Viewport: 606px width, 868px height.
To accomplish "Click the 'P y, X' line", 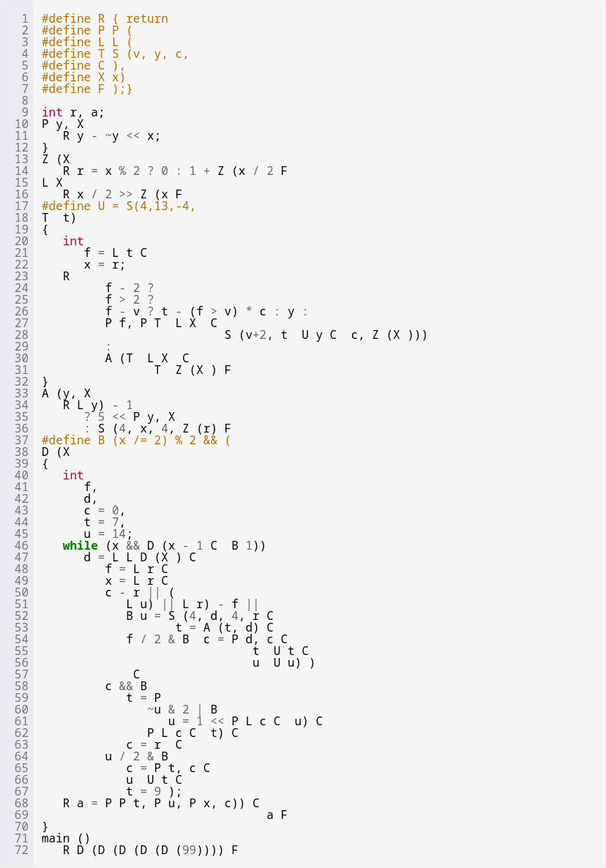I will tap(62, 124).
